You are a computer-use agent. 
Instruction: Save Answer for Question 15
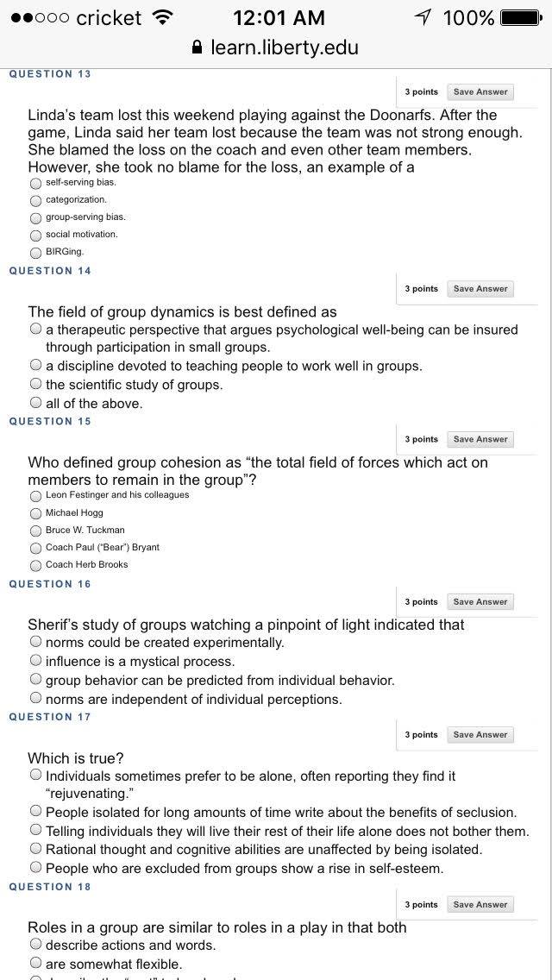(x=480, y=439)
